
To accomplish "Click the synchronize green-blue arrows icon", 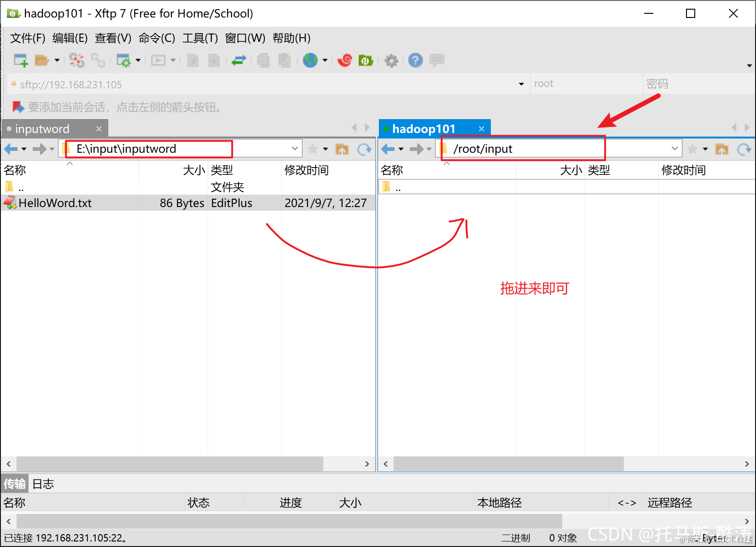I will pos(238,60).
